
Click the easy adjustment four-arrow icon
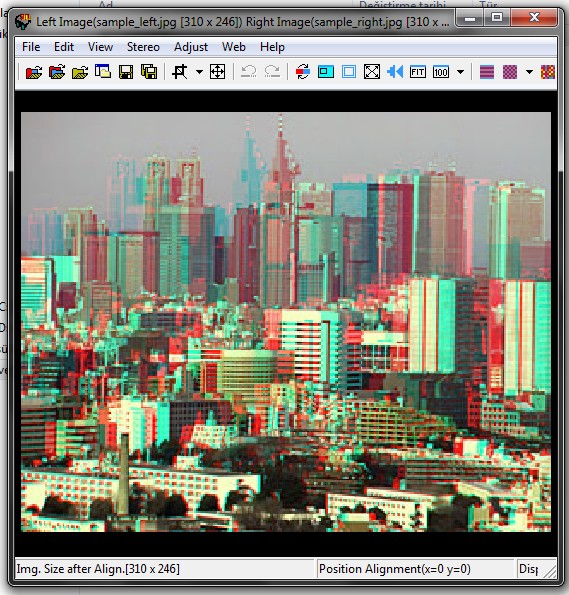(218, 72)
